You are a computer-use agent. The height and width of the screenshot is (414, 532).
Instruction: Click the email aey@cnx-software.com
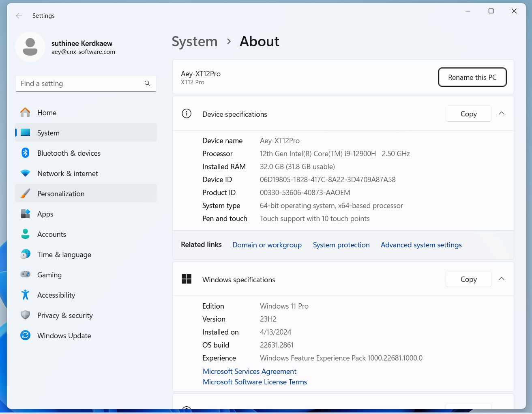pos(83,52)
